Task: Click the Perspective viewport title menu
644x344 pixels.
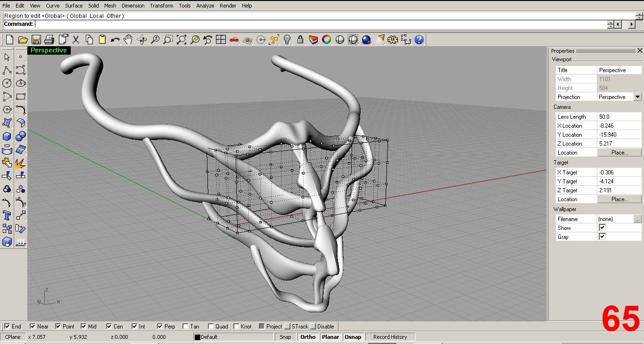Action: point(49,50)
